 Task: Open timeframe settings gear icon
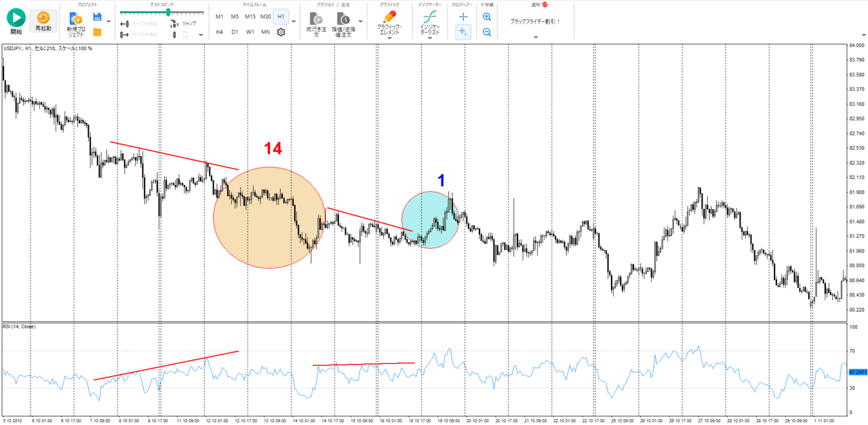[281, 32]
